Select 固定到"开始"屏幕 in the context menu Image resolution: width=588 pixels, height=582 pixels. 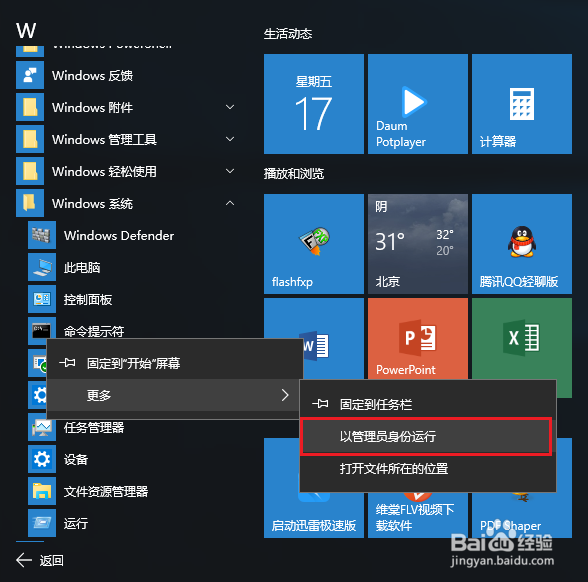pos(175,363)
